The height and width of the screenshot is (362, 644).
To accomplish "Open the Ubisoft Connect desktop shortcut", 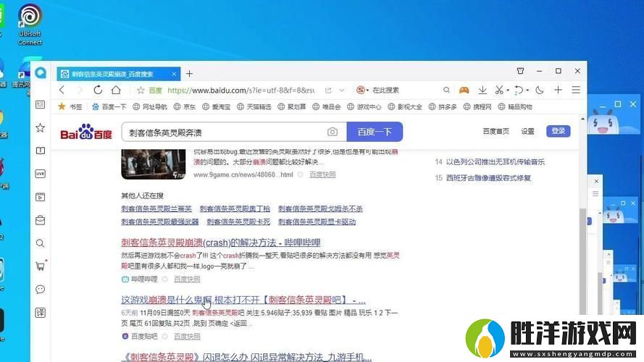I will click(30, 24).
